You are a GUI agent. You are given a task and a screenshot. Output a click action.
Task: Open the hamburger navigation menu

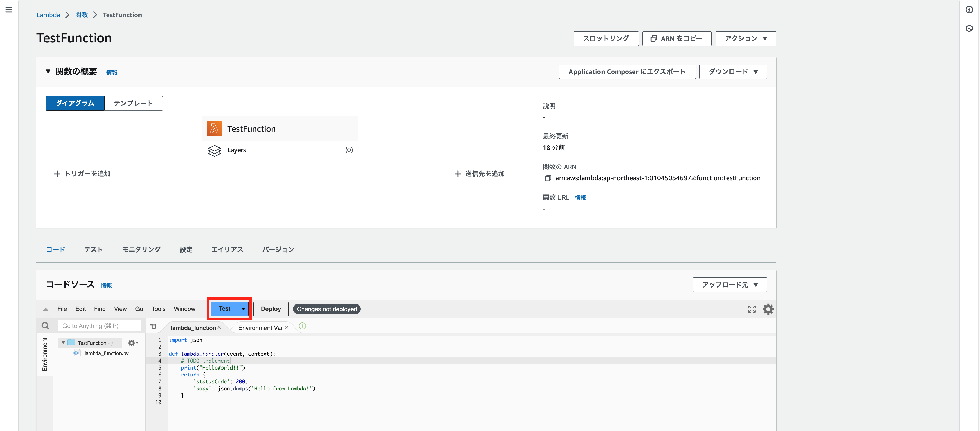[9, 10]
